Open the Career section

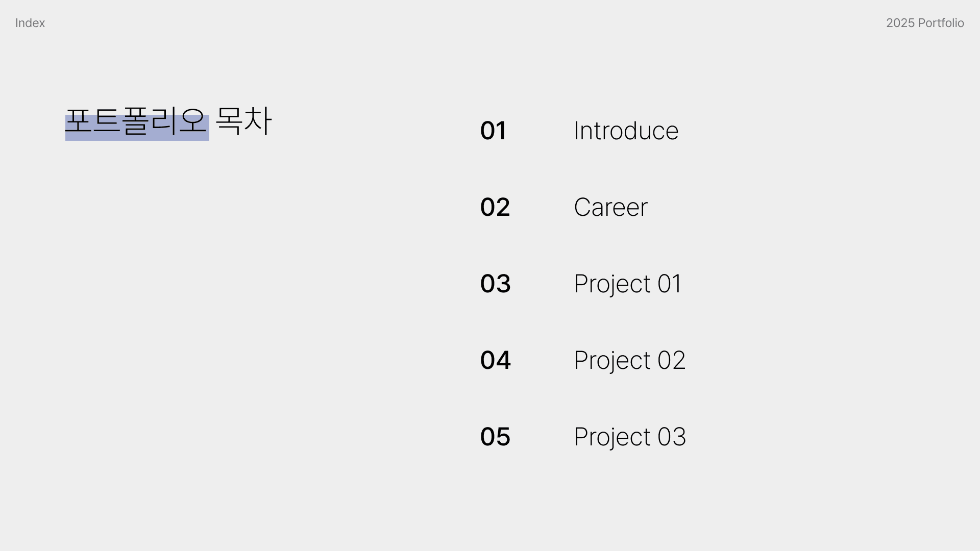[611, 207]
